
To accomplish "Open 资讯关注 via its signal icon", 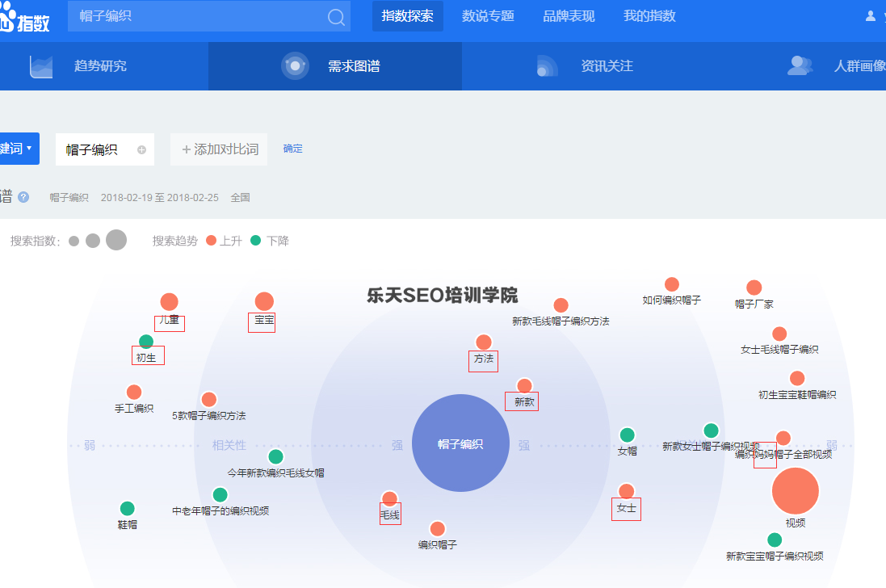I will point(546,65).
